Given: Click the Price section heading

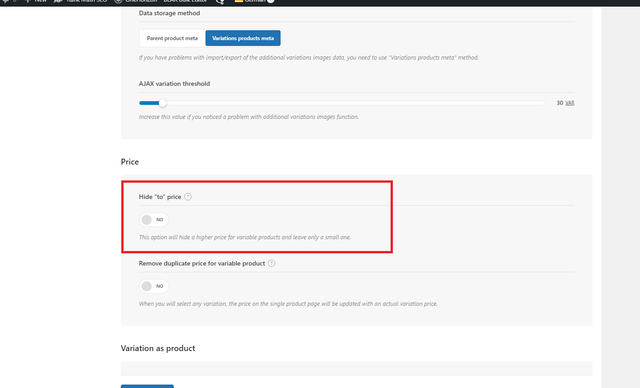Looking at the screenshot, I should tap(130, 162).
